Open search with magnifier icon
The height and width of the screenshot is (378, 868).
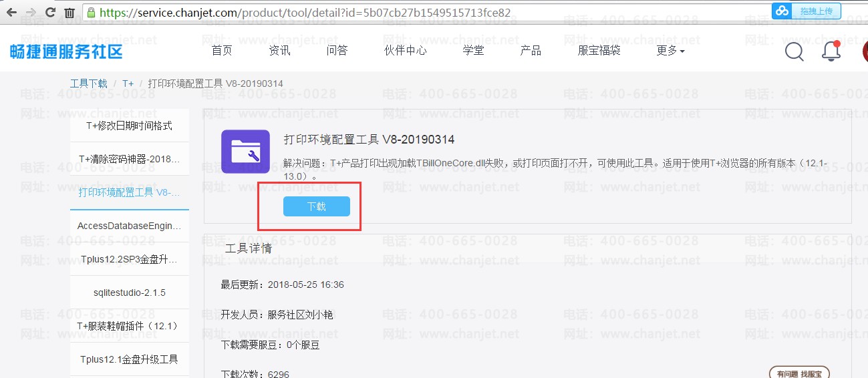click(794, 51)
